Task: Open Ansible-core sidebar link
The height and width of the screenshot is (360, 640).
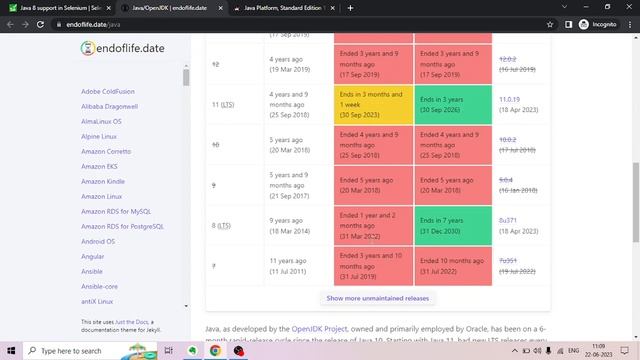Action: click(100, 287)
